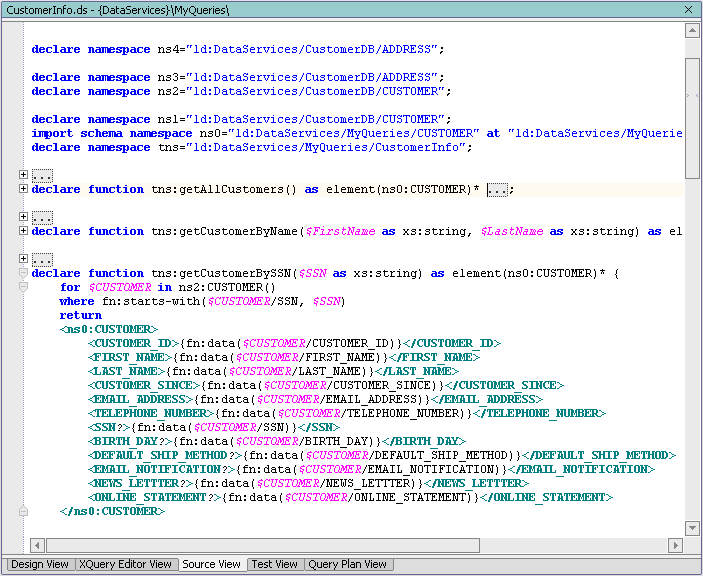Click the vertical scrollbar up arrow
Viewport: 703px width, 576px height.
coord(692,30)
